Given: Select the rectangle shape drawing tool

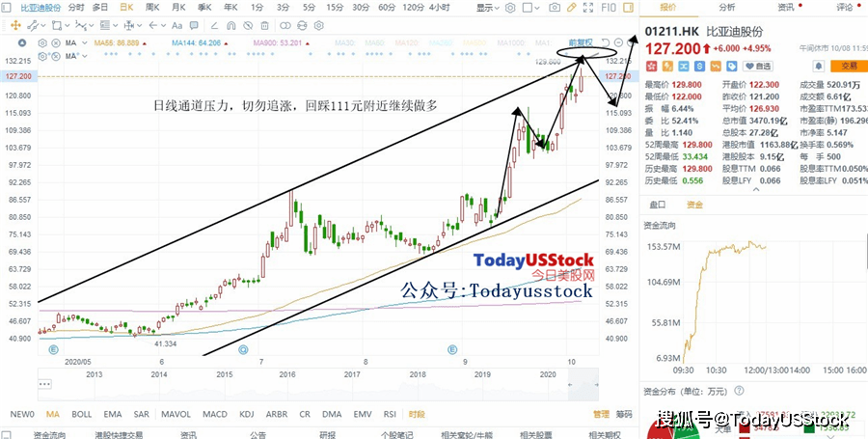Looking at the screenshot, I should click(57, 25).
